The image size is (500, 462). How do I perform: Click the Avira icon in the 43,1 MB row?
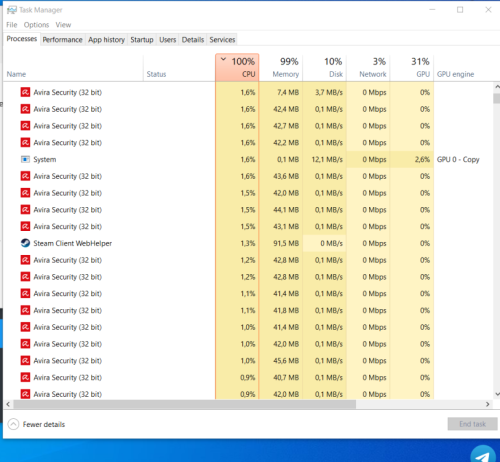[x=25, y=226]
